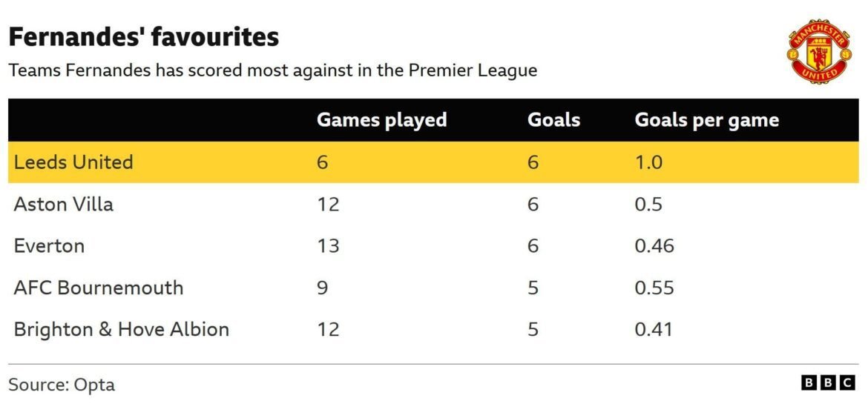Click the "Games played" column header

coord(381,120)
